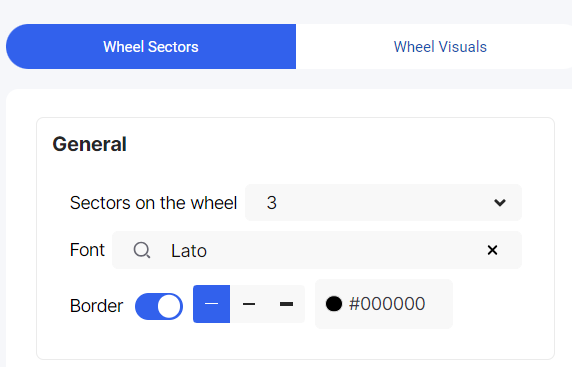Click the General section heading
Image resolution: width=572 pixels, height=367 pixels.
point(89,144)
